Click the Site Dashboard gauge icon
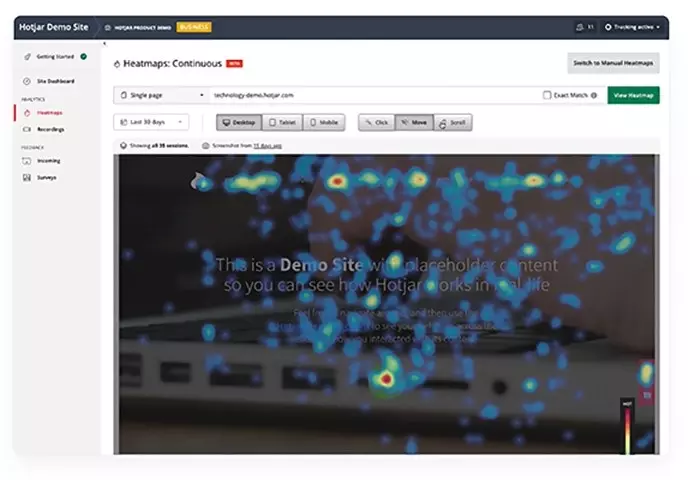This screenshot has width=700, height=480. [x=27, y=81]
